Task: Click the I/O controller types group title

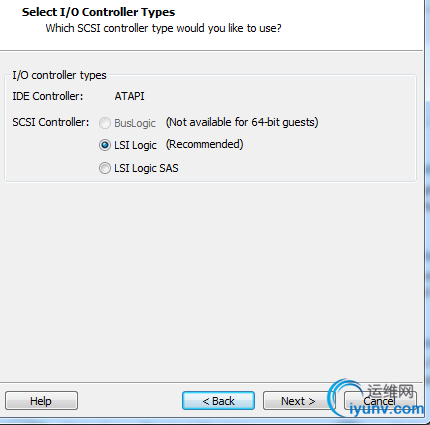Action: tap(59, 75)
